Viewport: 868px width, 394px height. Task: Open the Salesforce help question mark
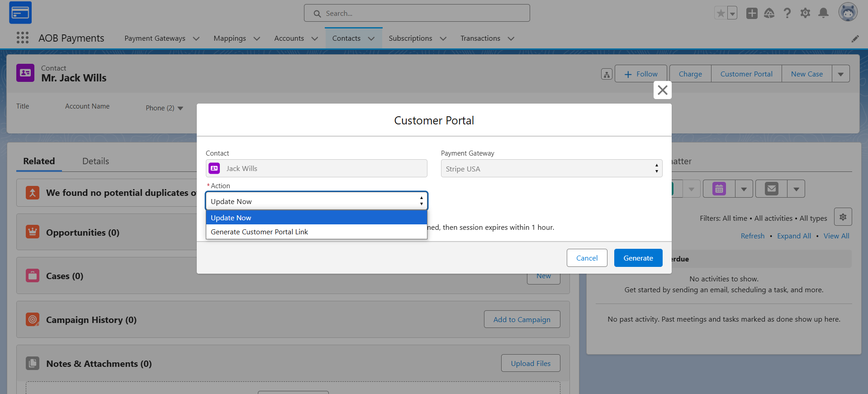(x=787, y=13)
